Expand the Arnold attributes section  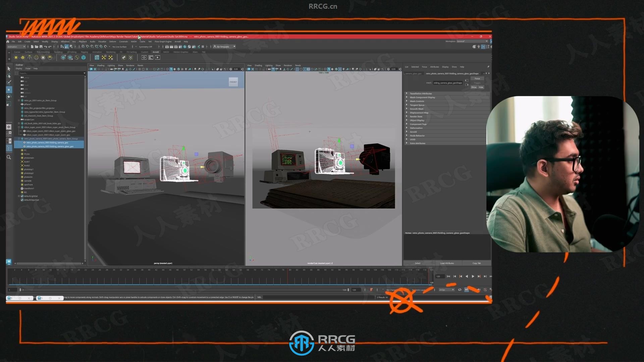click(446, 132)
